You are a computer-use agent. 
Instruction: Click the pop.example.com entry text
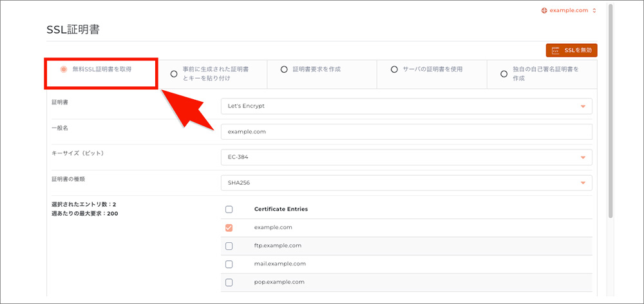tap(279, 282)
